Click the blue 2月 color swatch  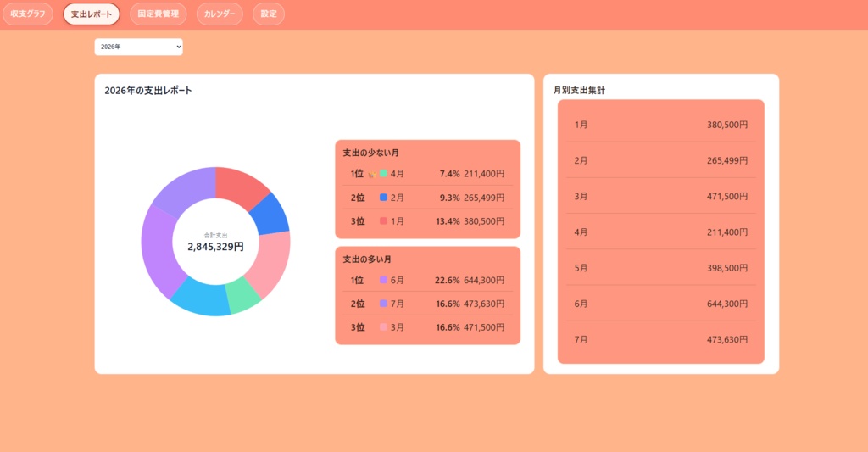click(x=383, y=198)
